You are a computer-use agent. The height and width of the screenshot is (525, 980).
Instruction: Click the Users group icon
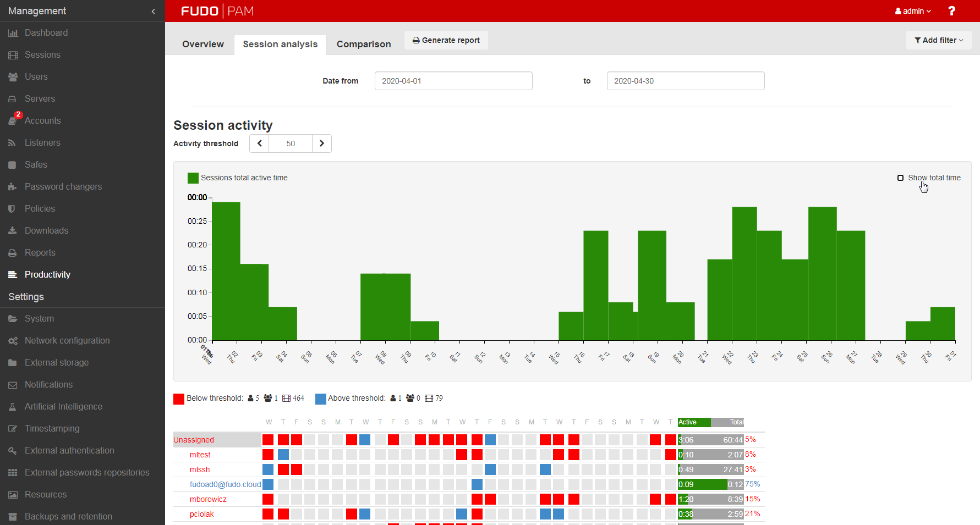coord(13,77)
